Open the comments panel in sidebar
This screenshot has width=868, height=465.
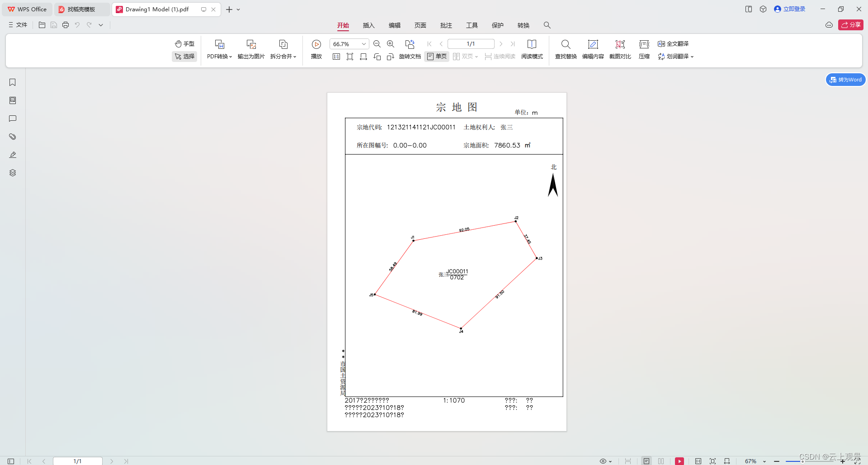(x=13, y=119)
